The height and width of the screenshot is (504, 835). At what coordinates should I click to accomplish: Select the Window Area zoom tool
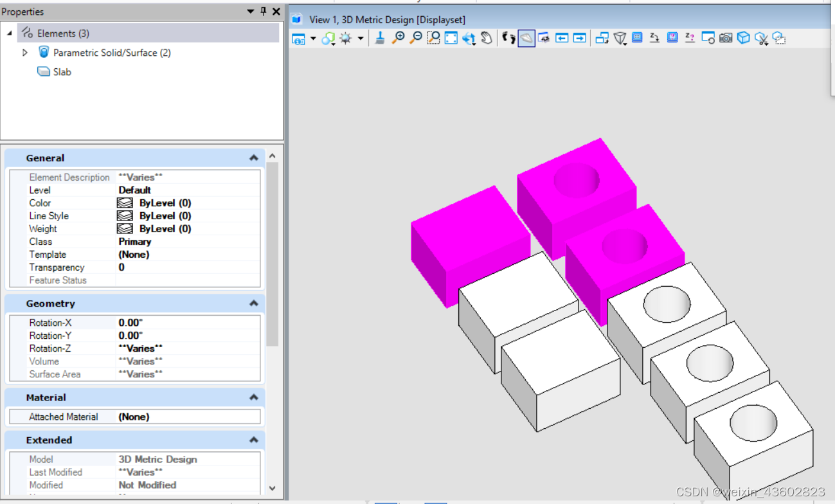pos(433,39)
